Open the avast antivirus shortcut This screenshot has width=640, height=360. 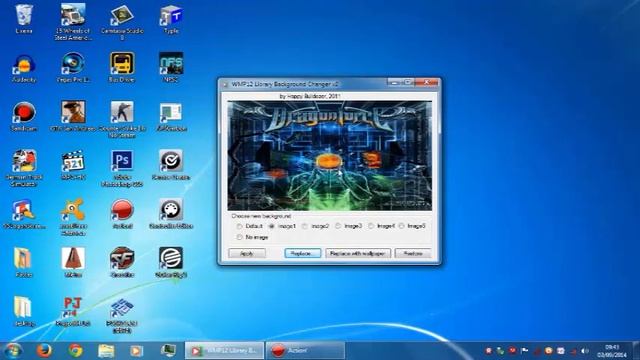73,217
